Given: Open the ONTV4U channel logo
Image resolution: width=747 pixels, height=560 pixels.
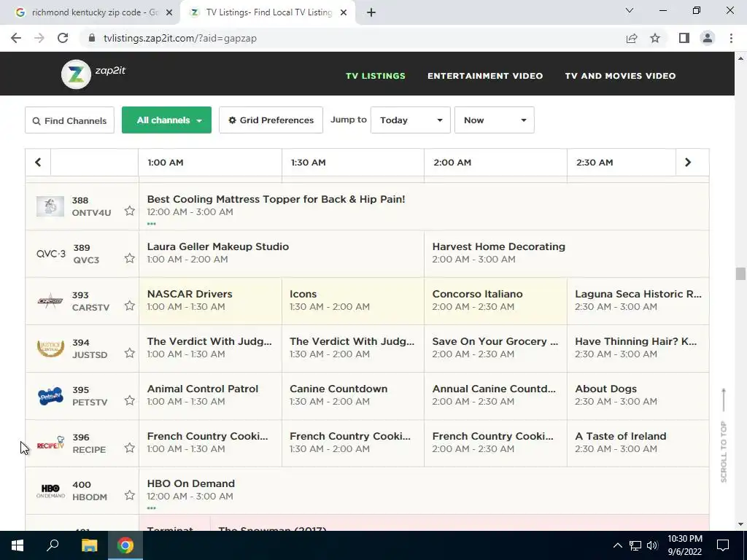Looking at the screenshot, I should (x=50, y=206).
